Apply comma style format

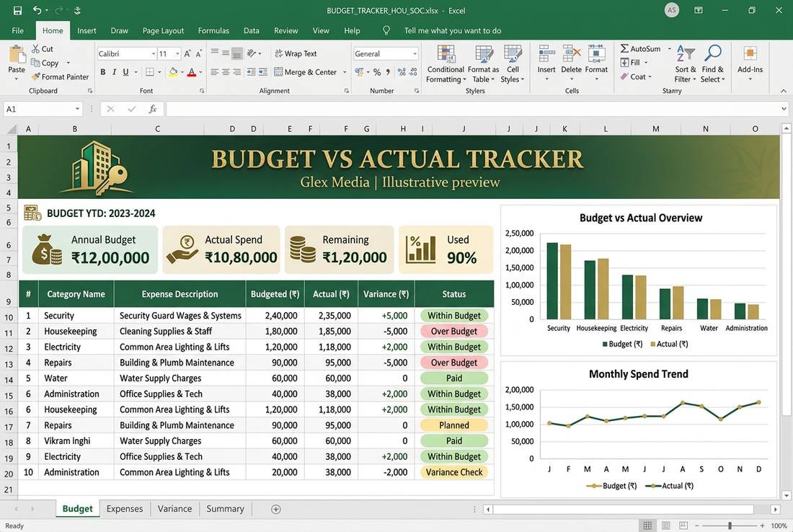pyautogui.click(x=388, y=72)
